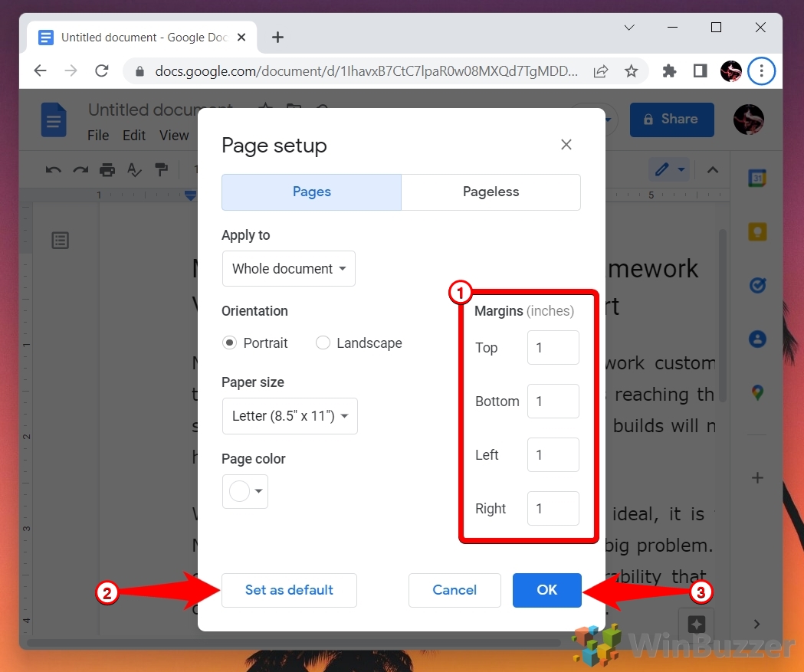Open the Page color picker
The height and width of the screenshot is (672, 804).
click(x=245, y=491)
